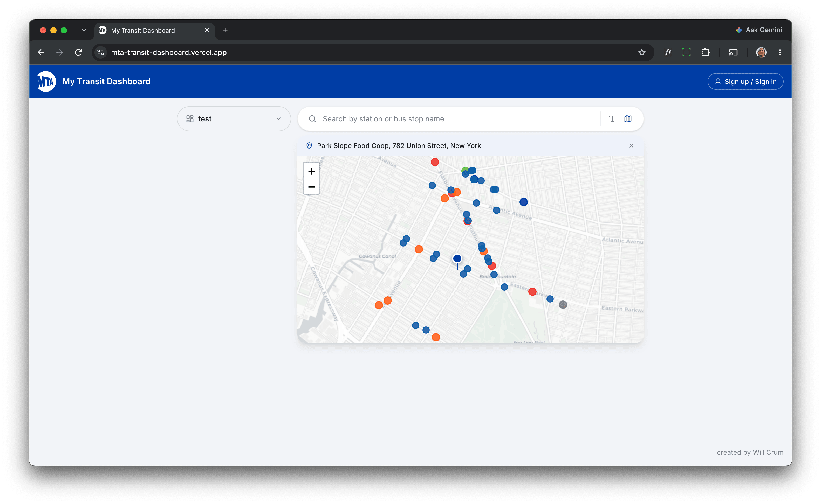Click the cast media icon
Viewport: 821px width, 504px height.
point(733,52)
